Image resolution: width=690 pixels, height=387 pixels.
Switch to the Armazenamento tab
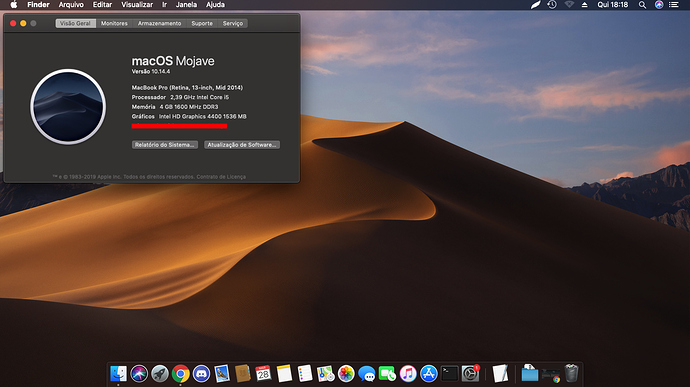tap(159, 23)
